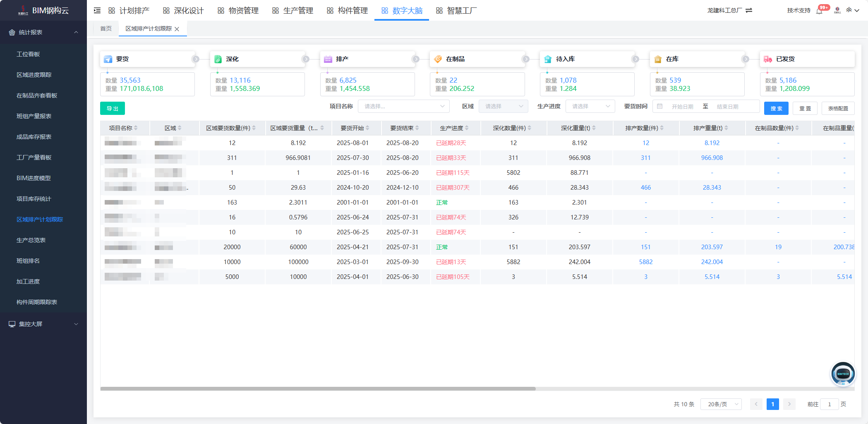The image size is (868, 424).
Task: Open the 智慧工厂 top menu
Action: point(456,10)
